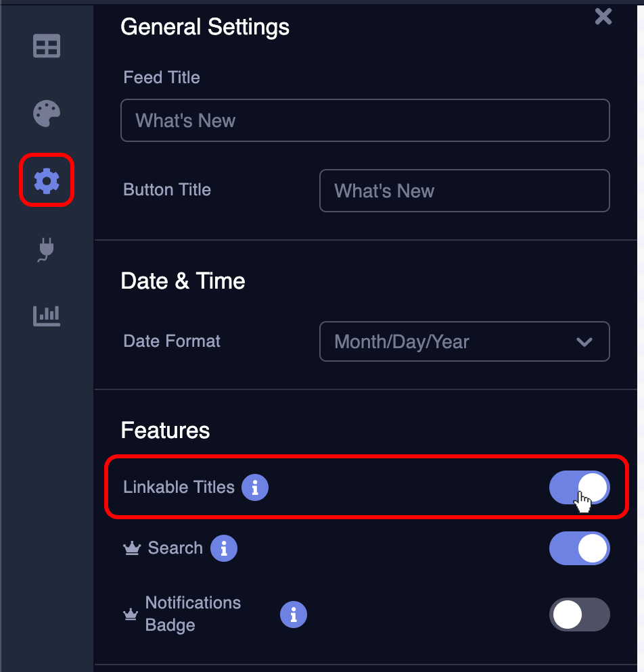Open the layout grid panel icon
The image size is (644, 672).
click(46, 45)
